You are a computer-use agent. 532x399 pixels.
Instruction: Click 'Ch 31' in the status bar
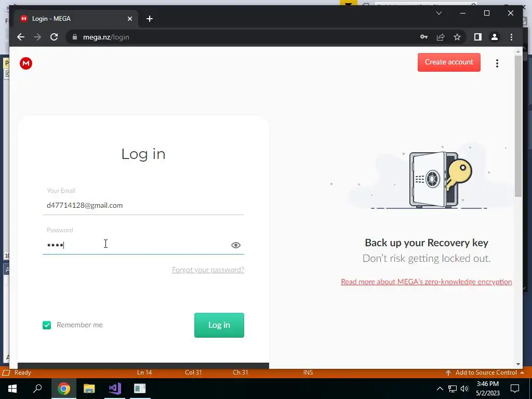tap(240, 373)
